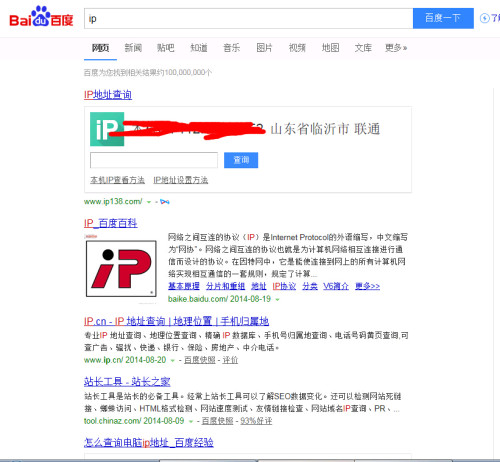Image resolution: width=500 pixels, height=462 pixels.
Task: Select the 网页 tab
Action: click(x=100, y=48)
